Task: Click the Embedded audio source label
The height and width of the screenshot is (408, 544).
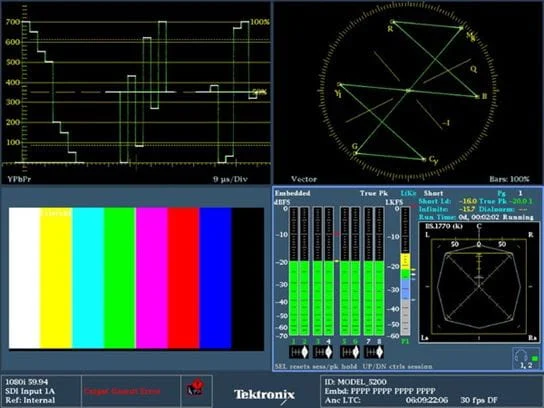Action: pyautogui.click(x=292, y=193)
